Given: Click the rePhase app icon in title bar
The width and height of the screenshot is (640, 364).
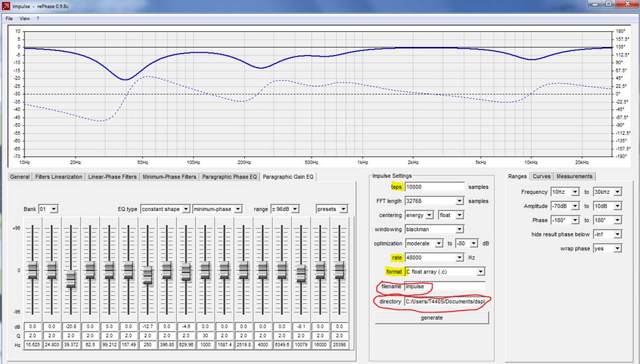Looking at the screenshot, I should point(5,6).
